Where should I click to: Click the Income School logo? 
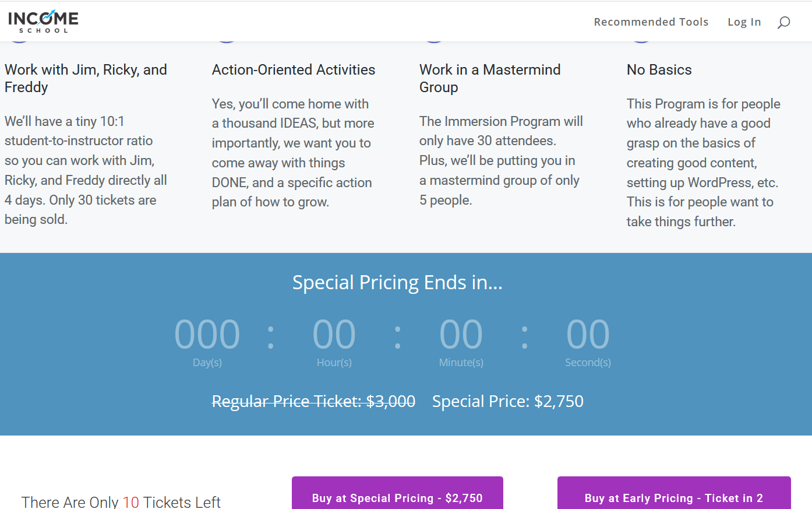point(43,22)
